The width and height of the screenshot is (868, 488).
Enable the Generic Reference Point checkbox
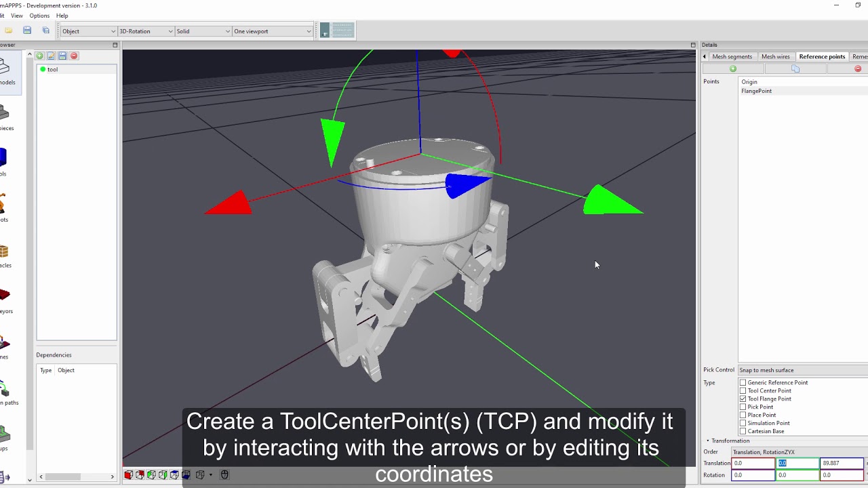click(x=743, y=383)
